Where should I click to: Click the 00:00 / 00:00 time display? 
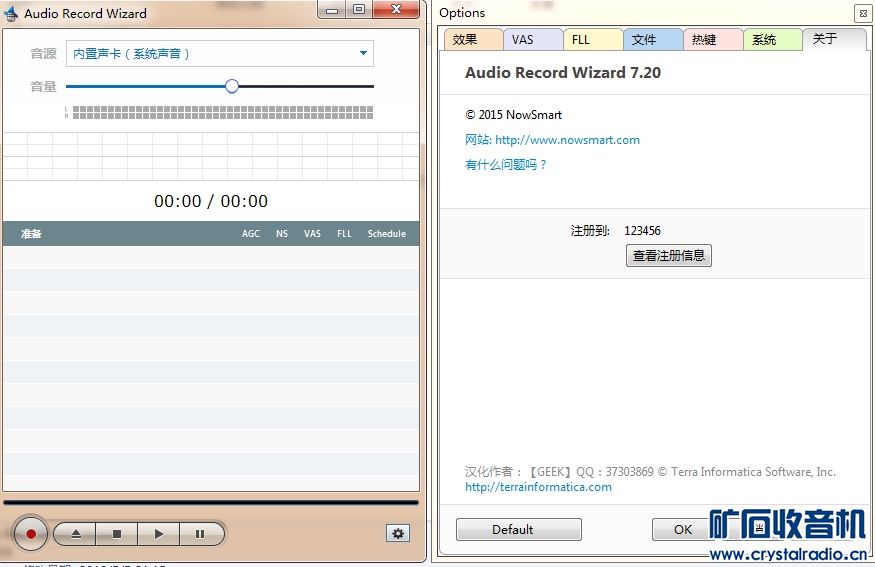pyautogui.click(x=211, y=201)
